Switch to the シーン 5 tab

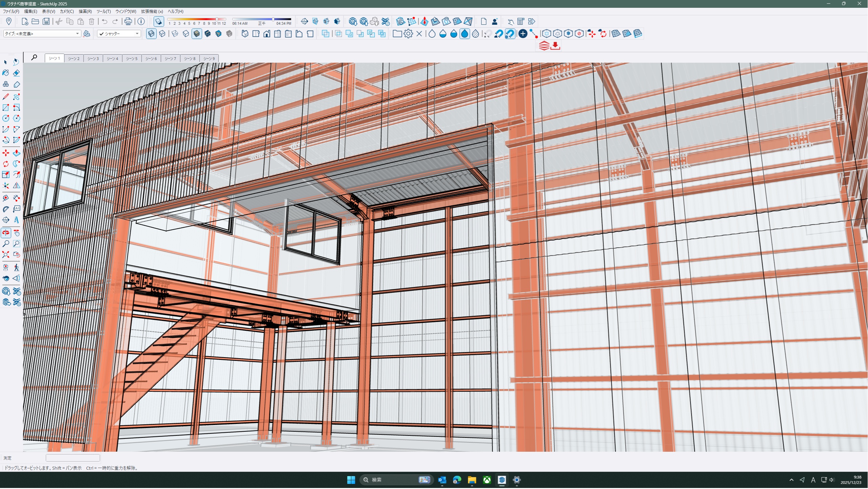coord(132,59)
